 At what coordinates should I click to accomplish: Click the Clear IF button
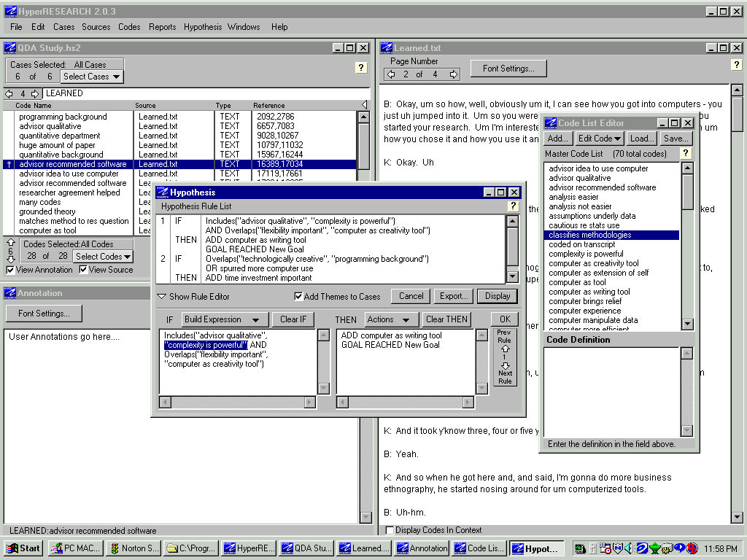tap(293, 319)
